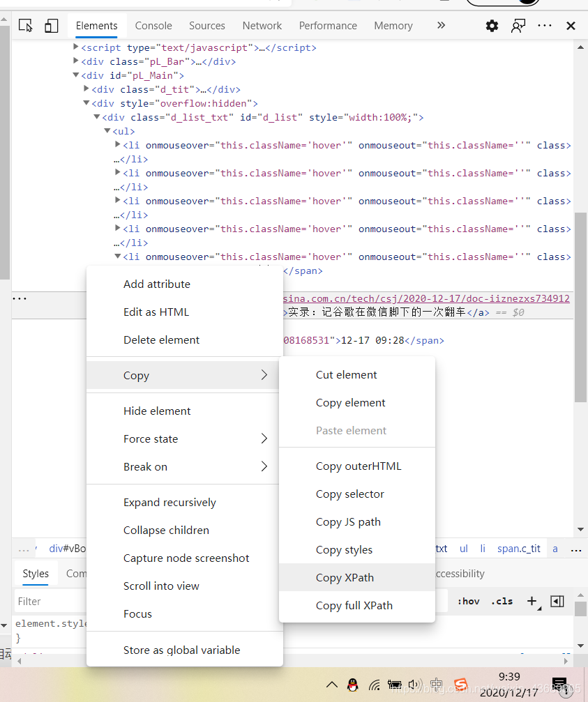Show hidden system tray icons chevron
Viewport: 588px width, 702px height.
[x=332, y=685]
